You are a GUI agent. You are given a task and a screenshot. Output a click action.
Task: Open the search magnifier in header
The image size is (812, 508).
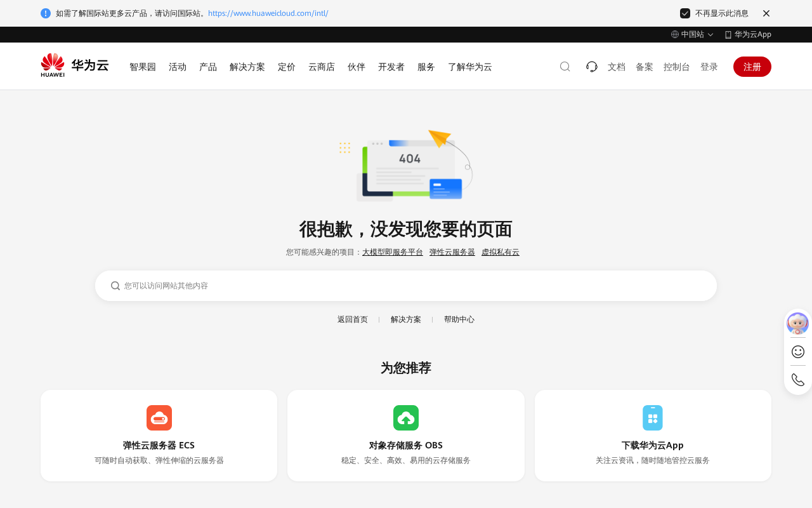coord(565,67)
